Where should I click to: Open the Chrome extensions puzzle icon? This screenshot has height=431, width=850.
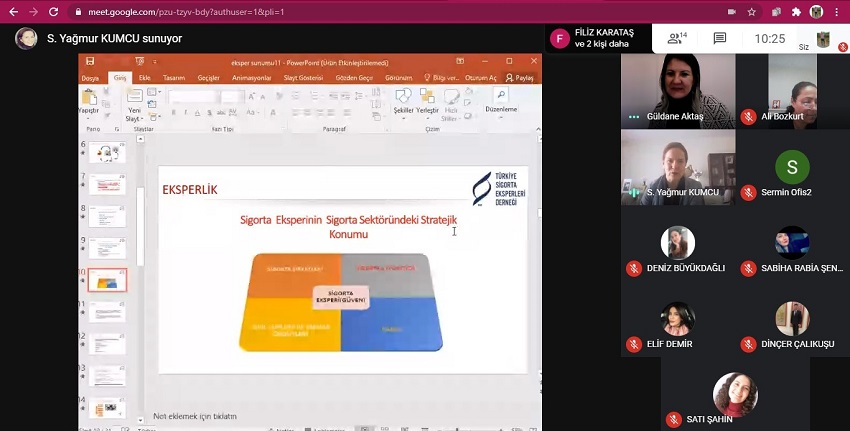(x=796, y=12)
